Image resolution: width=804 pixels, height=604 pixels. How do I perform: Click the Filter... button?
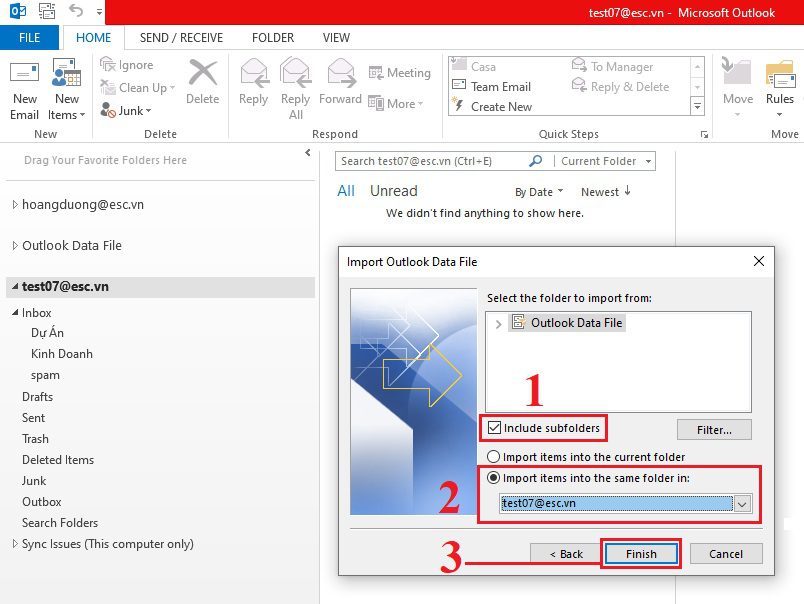[x=714, y=430]
